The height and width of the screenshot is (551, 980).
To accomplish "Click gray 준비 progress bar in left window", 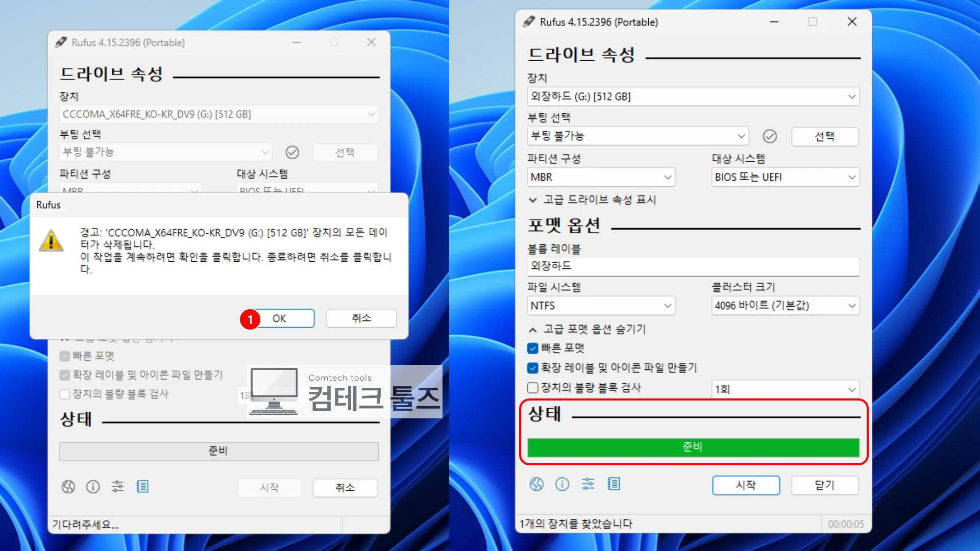I will [219, 451].
